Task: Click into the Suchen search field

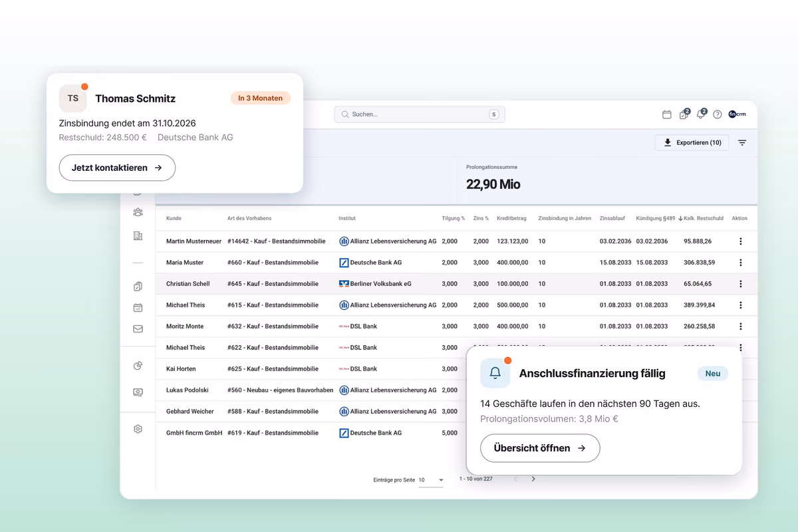Action: pyautogui.click(x=420, y=114)
